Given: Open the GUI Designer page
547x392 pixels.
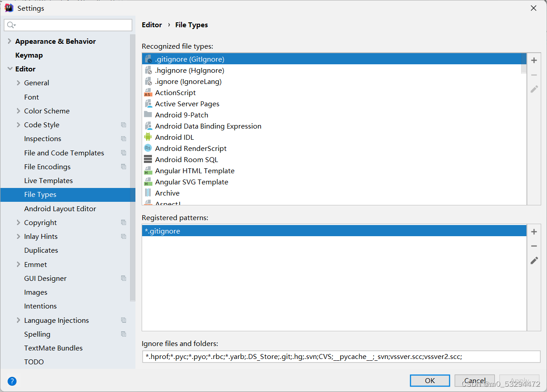Looking at the screenshot, I should [x=45, y=278].
